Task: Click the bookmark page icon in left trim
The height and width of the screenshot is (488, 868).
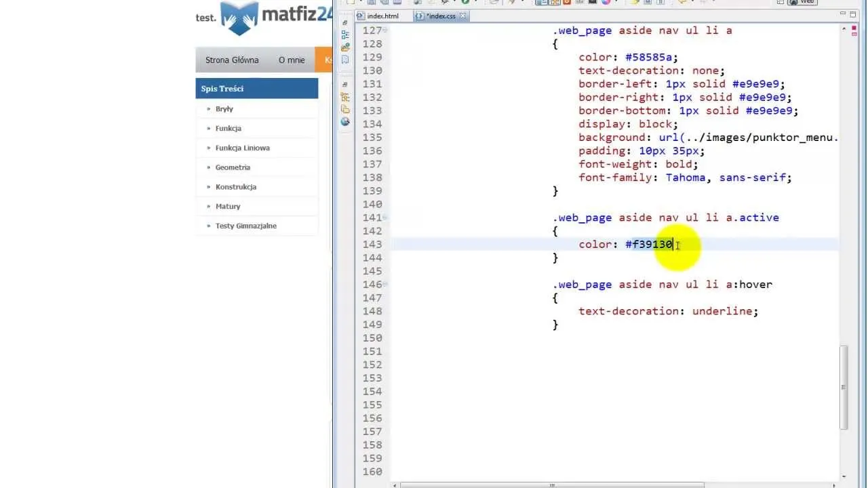Action: (x=345, y=60)
